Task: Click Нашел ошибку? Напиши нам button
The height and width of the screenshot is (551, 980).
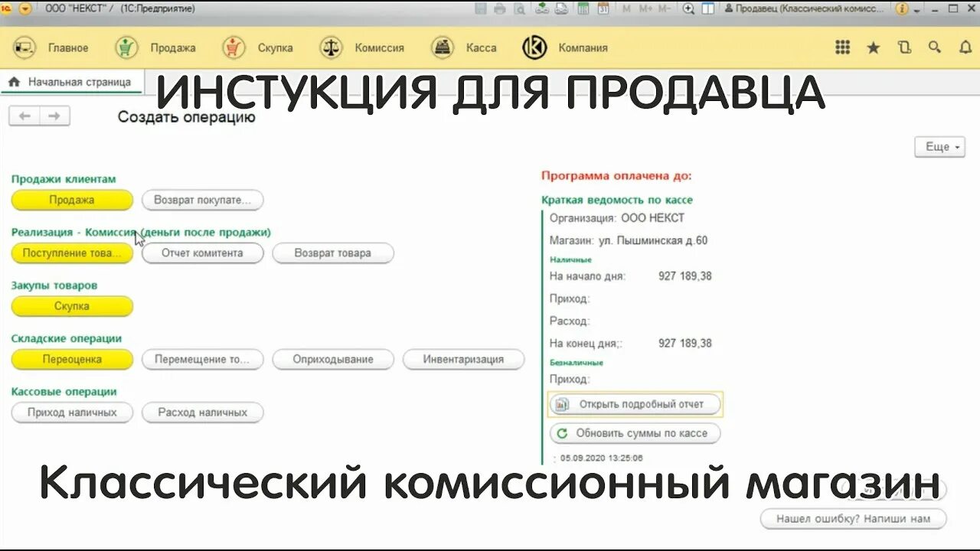Action: pos(853,519)
